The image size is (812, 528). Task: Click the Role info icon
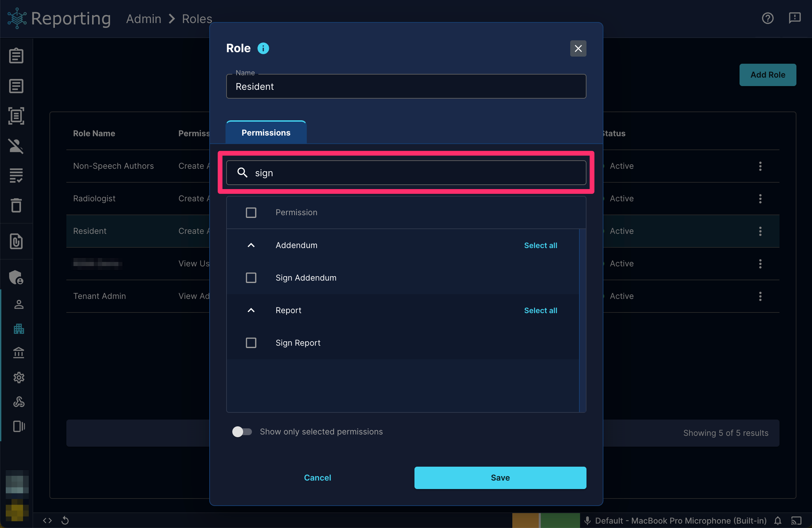(x=263, y=48)
